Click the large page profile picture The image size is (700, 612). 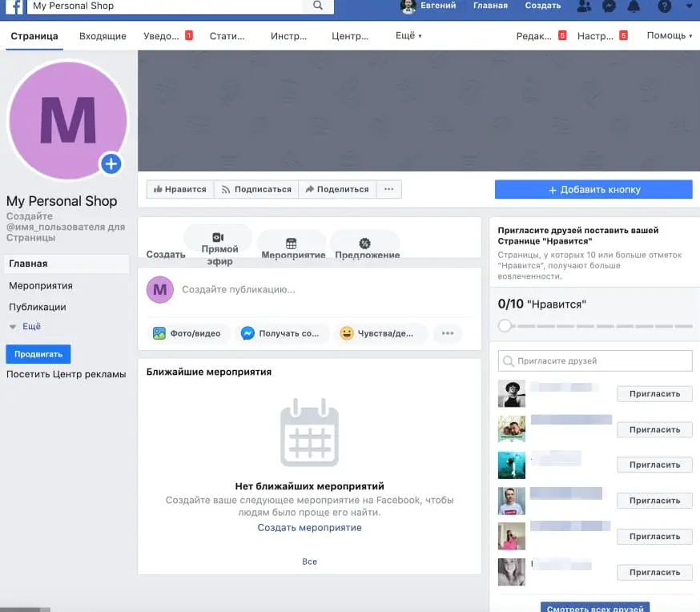click(x=68, y=120)
